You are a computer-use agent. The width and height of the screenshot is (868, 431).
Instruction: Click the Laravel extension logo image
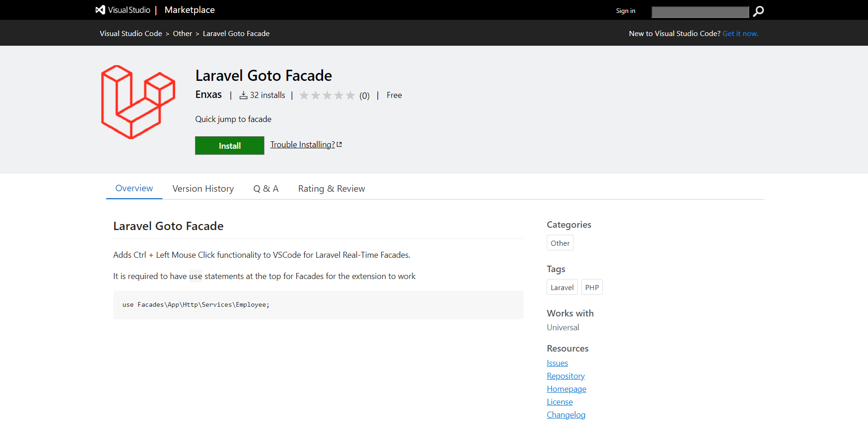138,102
